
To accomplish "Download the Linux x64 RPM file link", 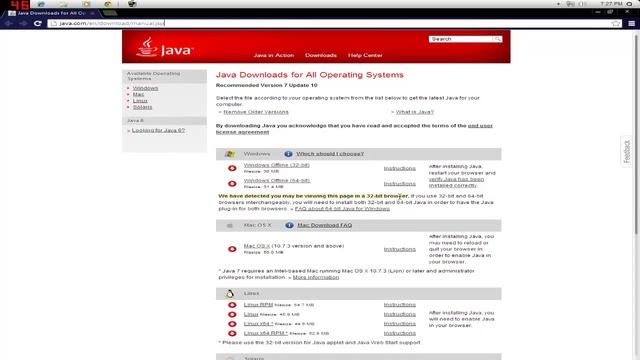I will pyautogui.click(x=266, y=333).
